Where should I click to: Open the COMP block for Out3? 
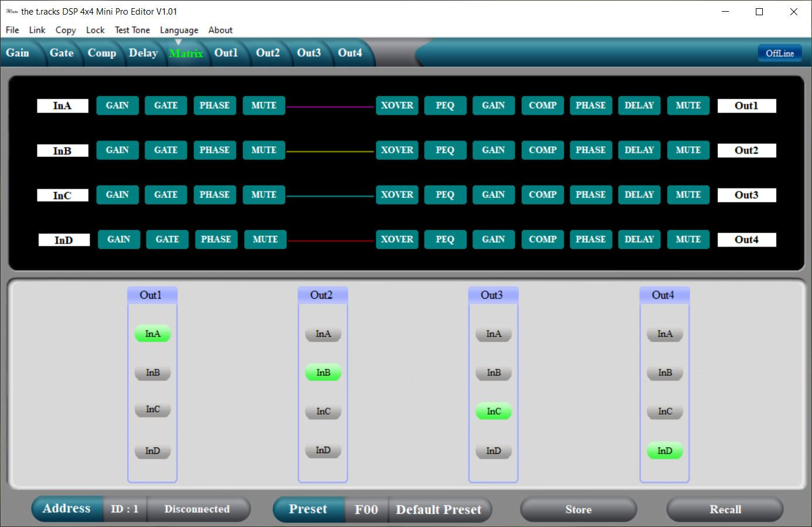543,194
